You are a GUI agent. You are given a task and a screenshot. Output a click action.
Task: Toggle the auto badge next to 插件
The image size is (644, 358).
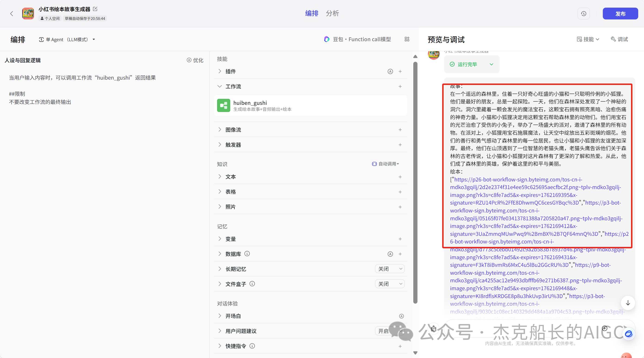click(390, 71)
